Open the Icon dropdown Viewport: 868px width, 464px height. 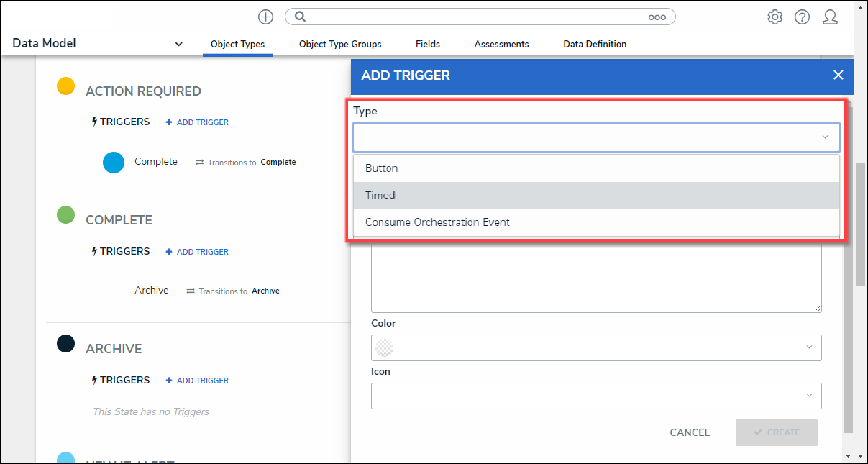(595, 396)
